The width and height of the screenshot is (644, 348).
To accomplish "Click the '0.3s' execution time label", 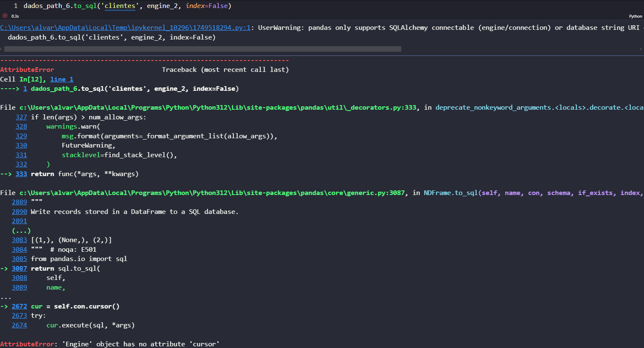I will coord(15,16).
